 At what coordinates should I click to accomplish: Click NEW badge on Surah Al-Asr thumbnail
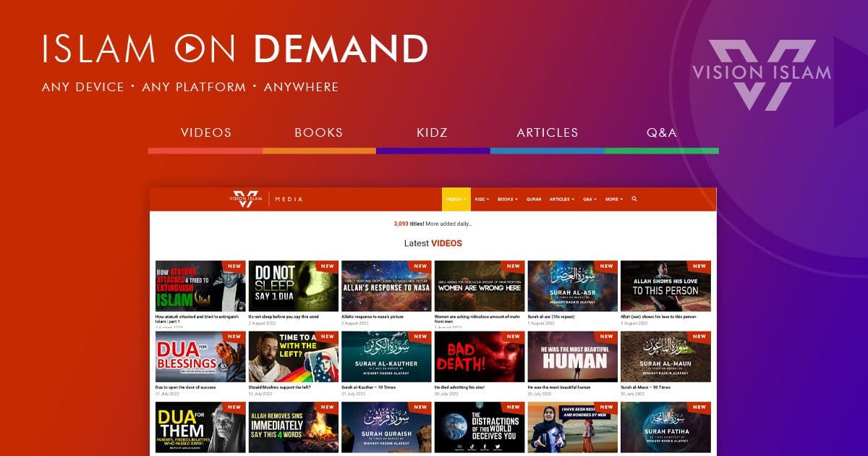click(x=606, y=266)
